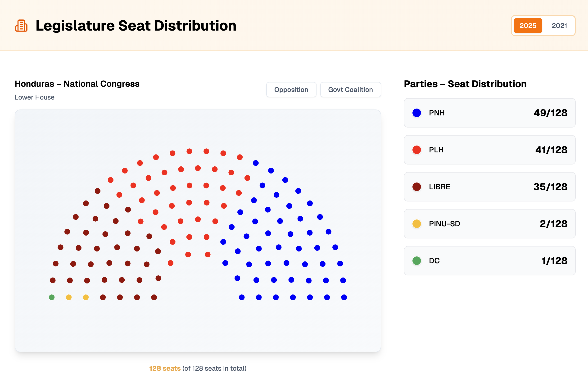
Task: Click the Legislature Seat Distribution title
Action: point(136,26)
